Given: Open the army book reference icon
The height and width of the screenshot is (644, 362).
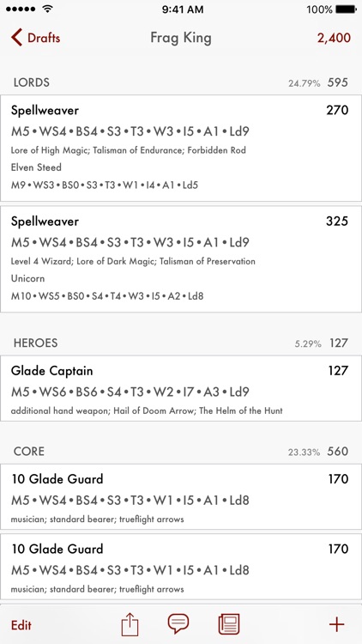Looking at the screenshot, I should pyautogui.click(x=229, y=625).
